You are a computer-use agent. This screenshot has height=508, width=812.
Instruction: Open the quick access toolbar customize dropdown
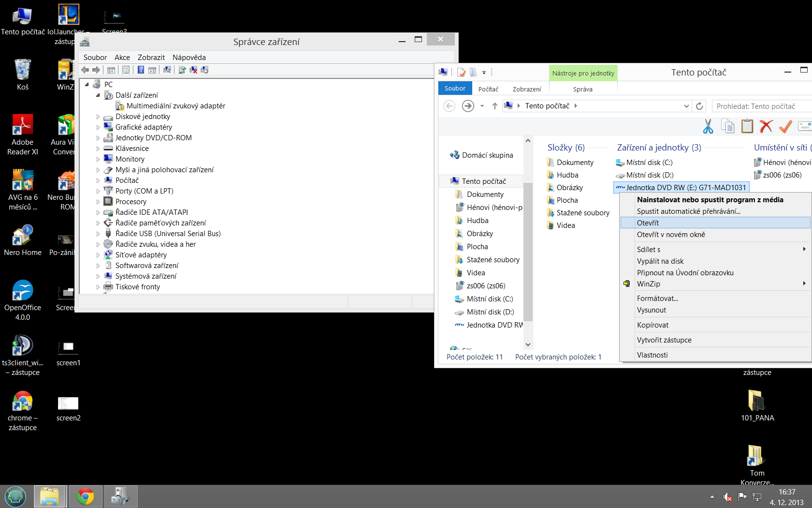tap(484, 73)
